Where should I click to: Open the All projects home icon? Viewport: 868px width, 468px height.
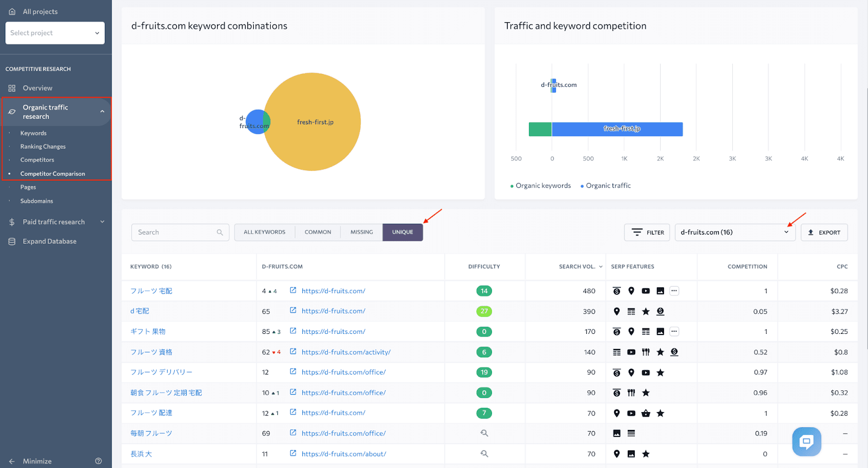(12, 11)
